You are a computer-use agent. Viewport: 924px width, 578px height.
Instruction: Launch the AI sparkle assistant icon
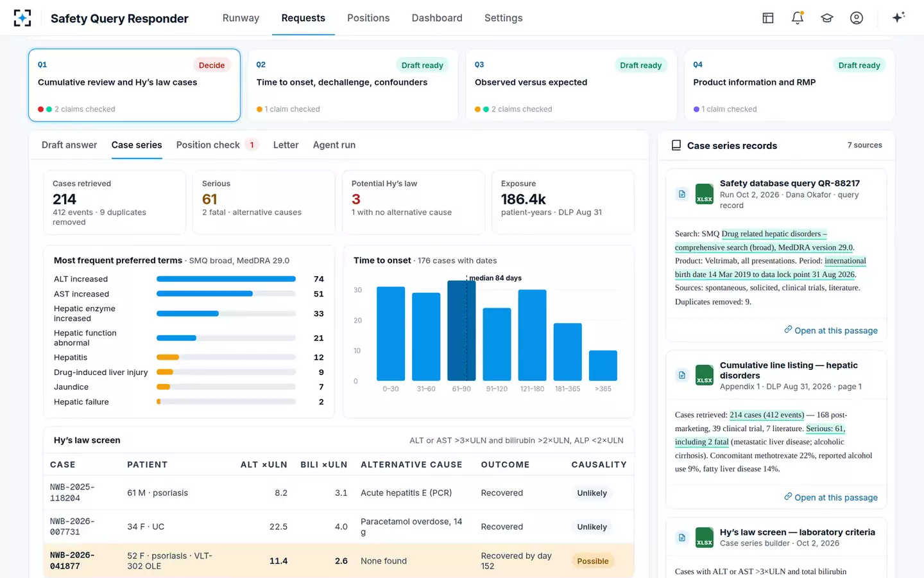898,17
